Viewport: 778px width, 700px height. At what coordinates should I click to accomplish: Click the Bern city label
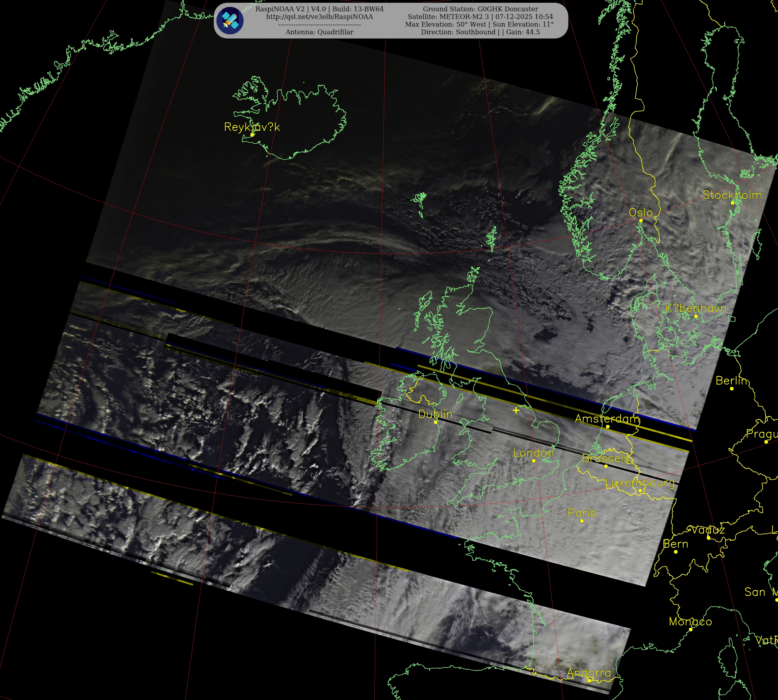[675, 544]
